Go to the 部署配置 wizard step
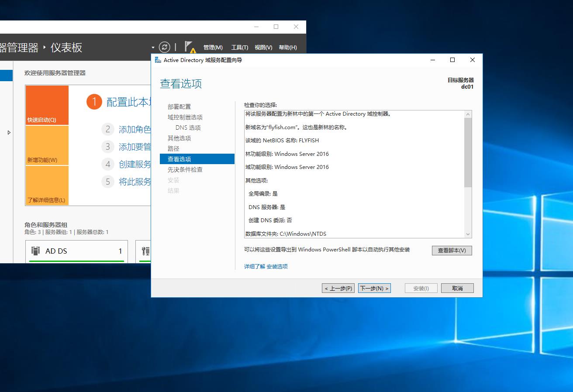Screen dimensions: 573x392 pyautogui.click(x=179, y=107)
